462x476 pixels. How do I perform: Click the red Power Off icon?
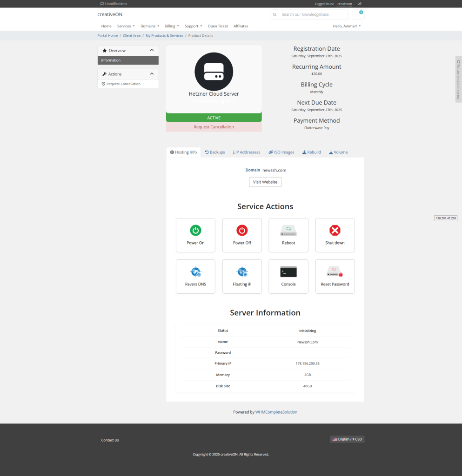pos(242,231)
